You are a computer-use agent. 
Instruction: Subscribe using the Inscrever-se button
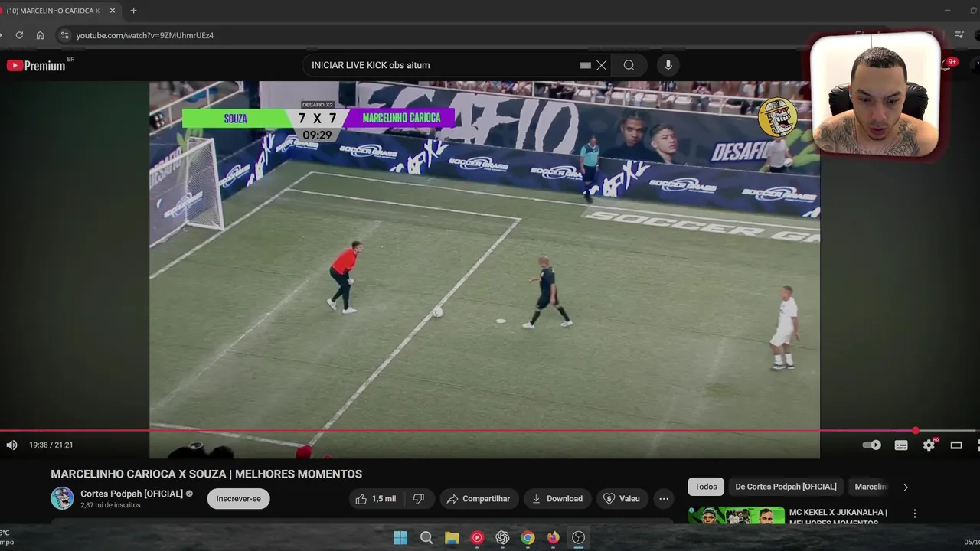coord(238,499)
